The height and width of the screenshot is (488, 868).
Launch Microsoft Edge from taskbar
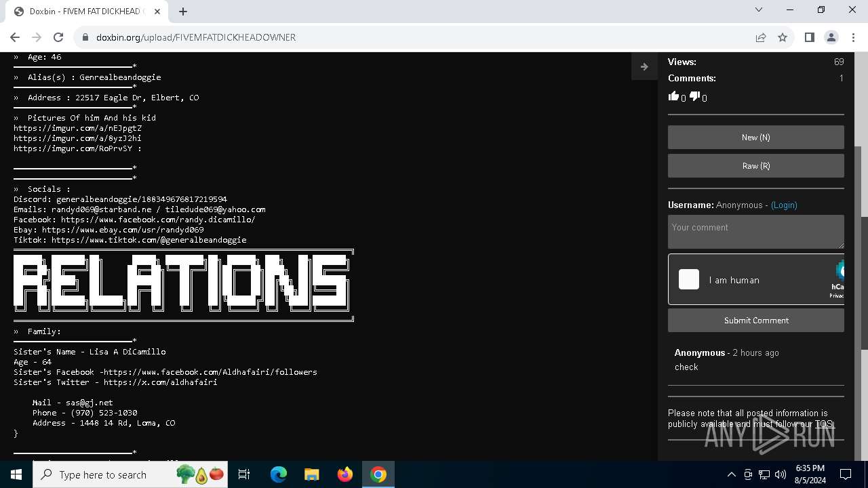279,474
